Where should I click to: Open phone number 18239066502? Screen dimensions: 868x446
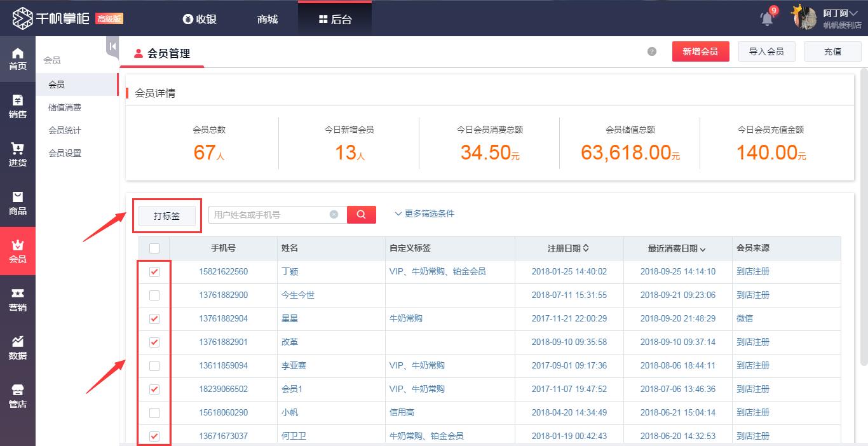coord(223,389)
